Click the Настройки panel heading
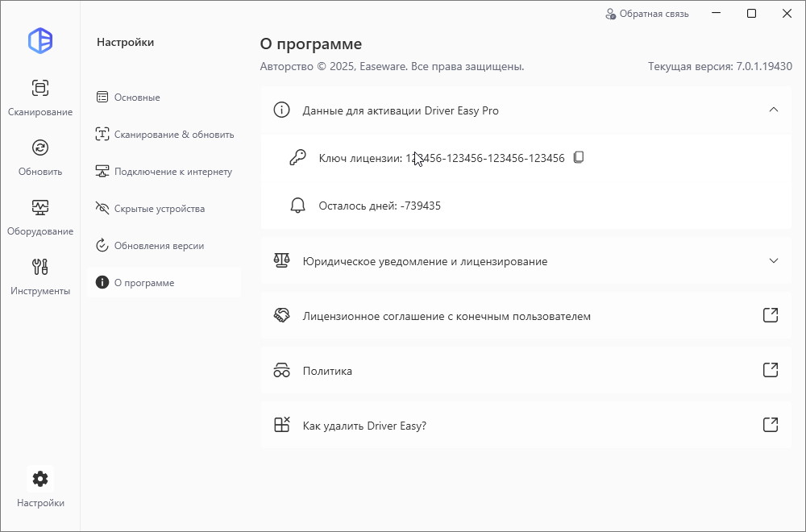The width and height of the screenshot is (806, 532). tap(126, 42)
